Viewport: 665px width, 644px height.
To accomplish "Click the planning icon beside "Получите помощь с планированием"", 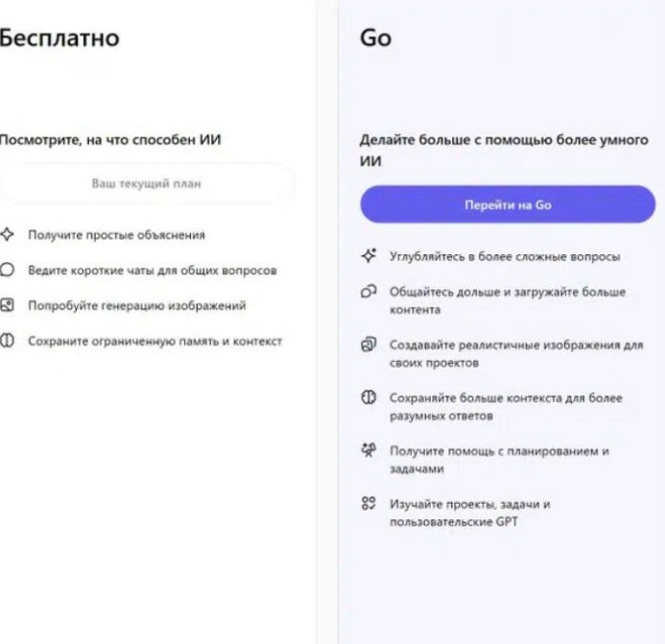I will pos(368,451).
